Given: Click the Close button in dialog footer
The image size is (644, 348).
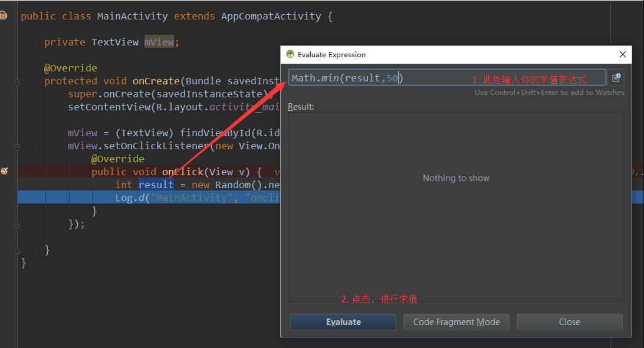Looking at the screenshot, I should click(x=569, y=322).
